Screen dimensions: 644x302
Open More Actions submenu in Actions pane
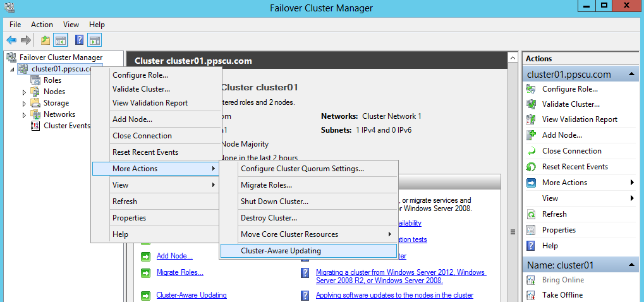click(581, 183)
